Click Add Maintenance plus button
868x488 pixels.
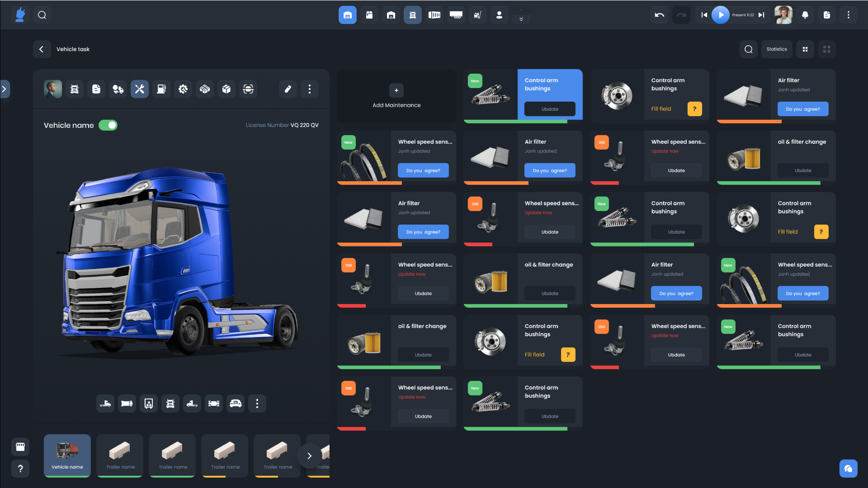[396, 90]
